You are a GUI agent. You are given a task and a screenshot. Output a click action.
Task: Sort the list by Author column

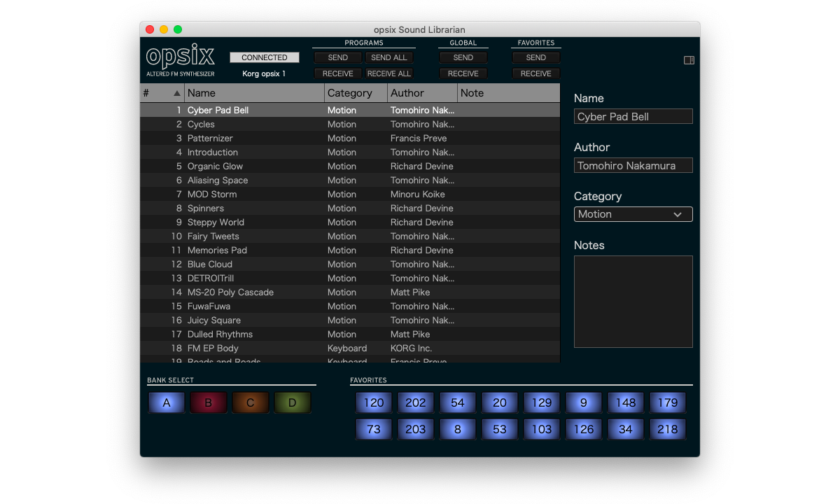[x=423, y=93]
